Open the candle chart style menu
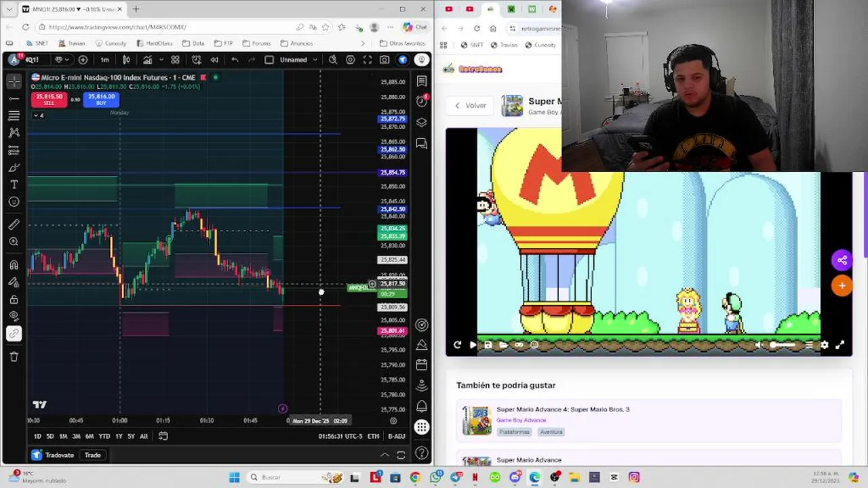 (x=126, y=60)
